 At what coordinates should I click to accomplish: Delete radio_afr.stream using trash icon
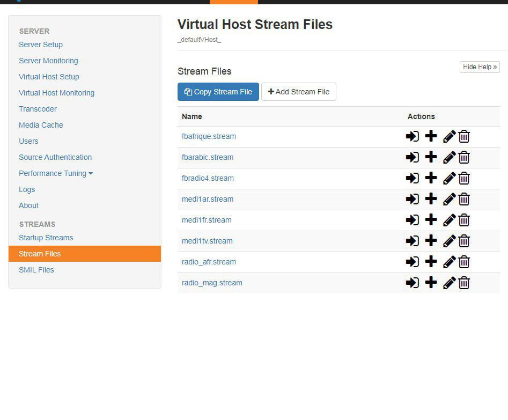click(464, 262)
